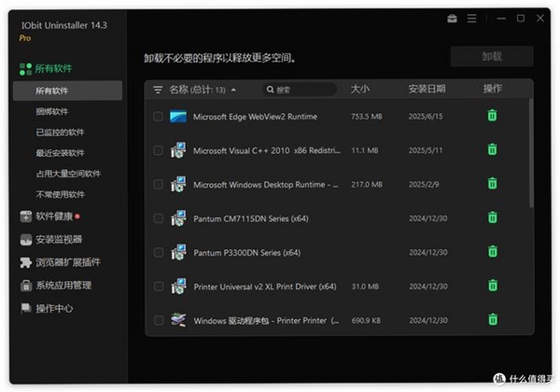Sort by the 安装日期 column header
This screenshot has height=392, width=560.
(x=427, y=89)
